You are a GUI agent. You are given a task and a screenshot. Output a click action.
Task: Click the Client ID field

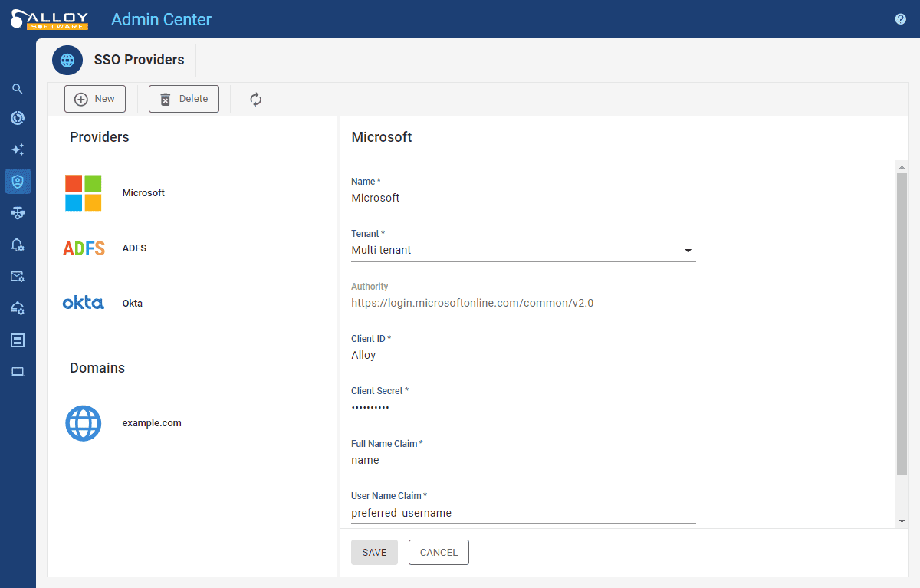[524, 356]
